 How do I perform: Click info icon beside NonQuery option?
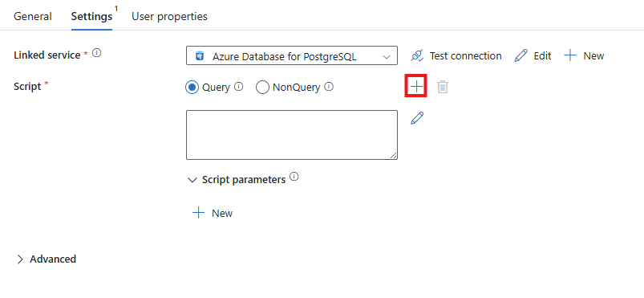(x=329, y=87)
